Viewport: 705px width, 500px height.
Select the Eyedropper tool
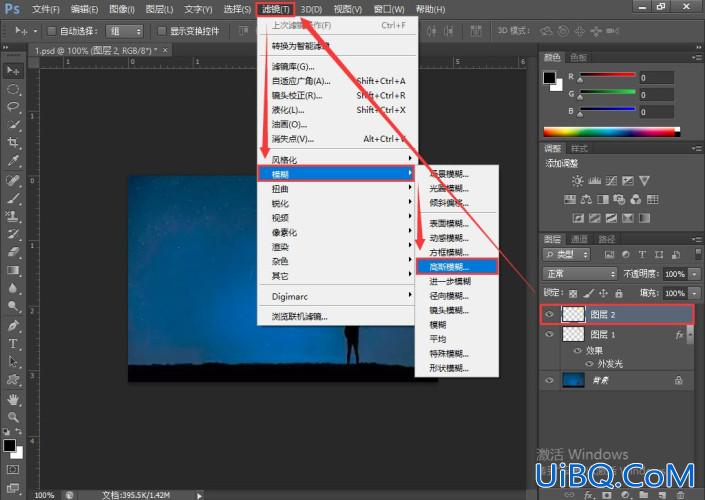click(13, 161)
